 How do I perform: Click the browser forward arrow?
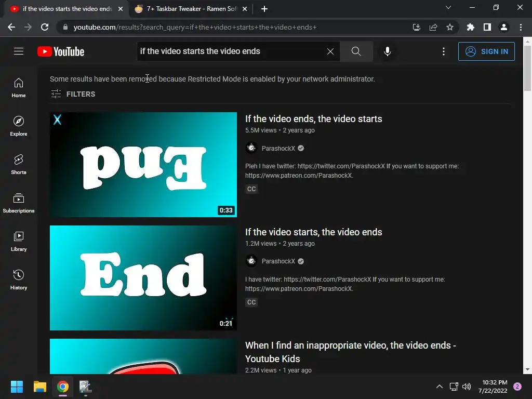(28, 27)
